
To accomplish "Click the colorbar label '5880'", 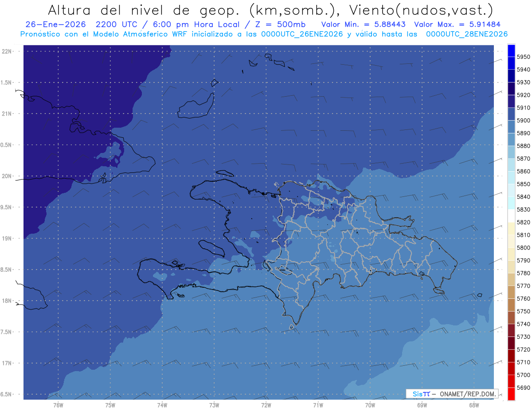I will click(x=524, y=146).
